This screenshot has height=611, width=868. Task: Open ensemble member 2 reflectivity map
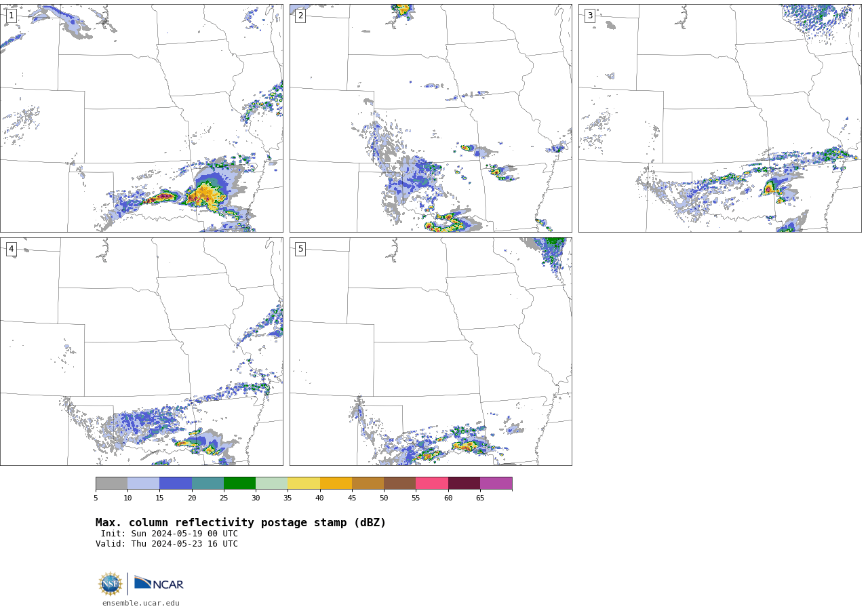tap(431, 118)
